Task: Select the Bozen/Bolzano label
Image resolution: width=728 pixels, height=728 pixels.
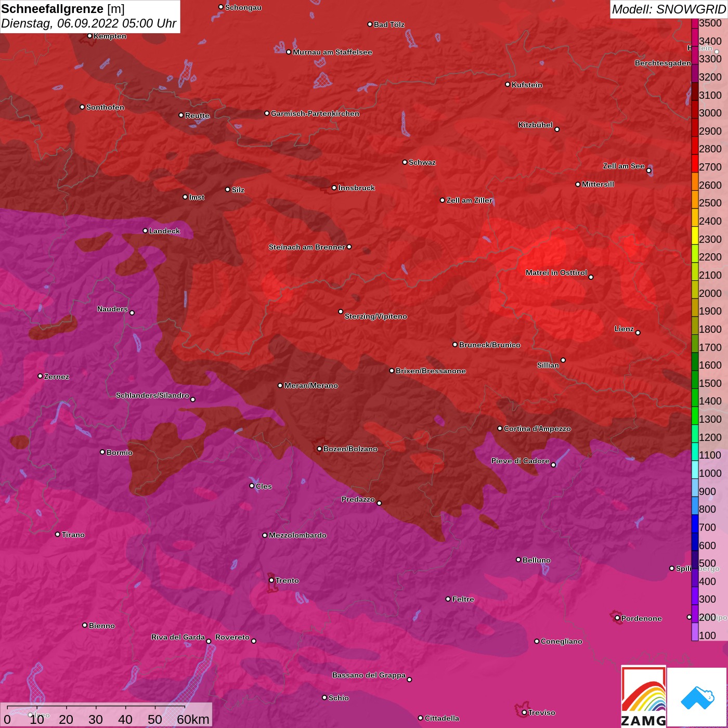Action: tap(350, 449)
